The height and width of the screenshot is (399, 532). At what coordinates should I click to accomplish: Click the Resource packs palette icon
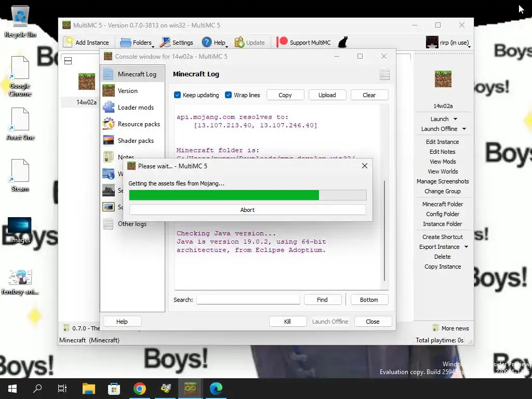click(108, 124)
